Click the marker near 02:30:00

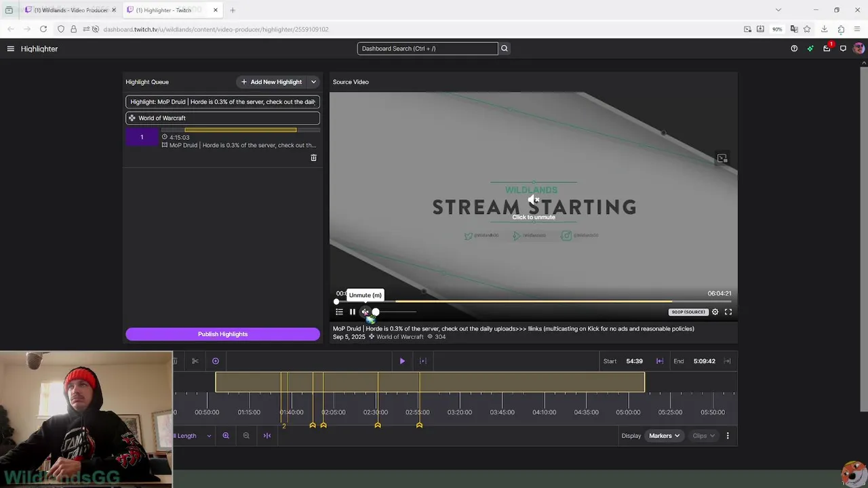(378, 425)
